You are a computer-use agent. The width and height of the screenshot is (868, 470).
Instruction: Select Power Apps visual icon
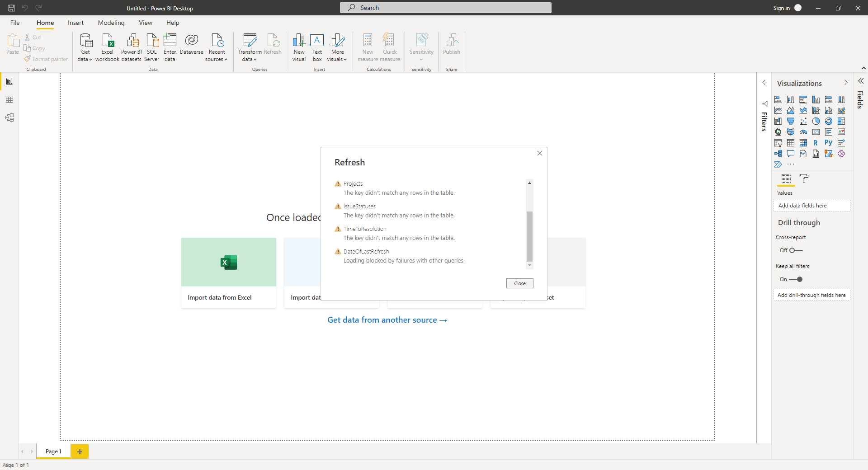pos(841,154)
